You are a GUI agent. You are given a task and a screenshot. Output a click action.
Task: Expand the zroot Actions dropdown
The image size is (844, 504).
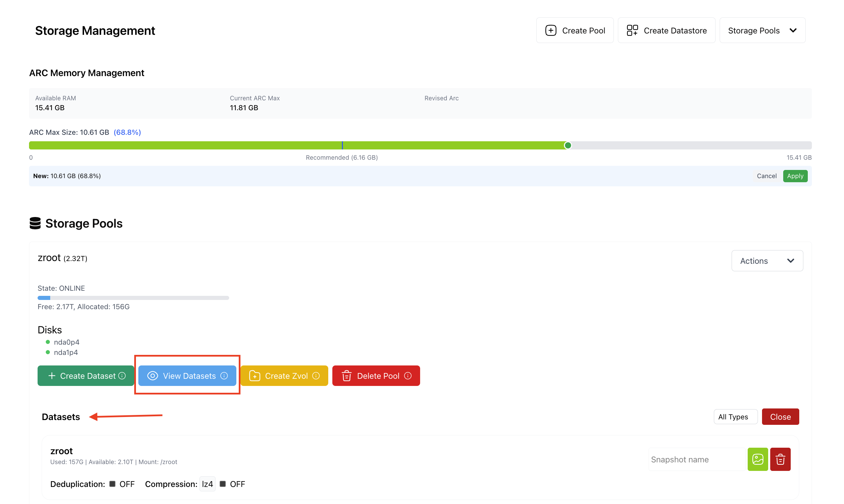767,261
